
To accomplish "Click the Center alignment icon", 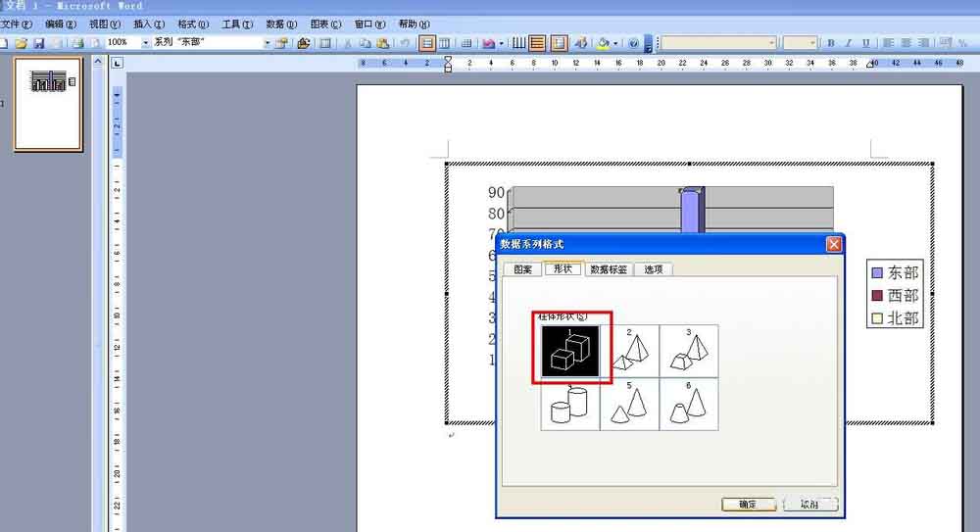I will point(906,43).
